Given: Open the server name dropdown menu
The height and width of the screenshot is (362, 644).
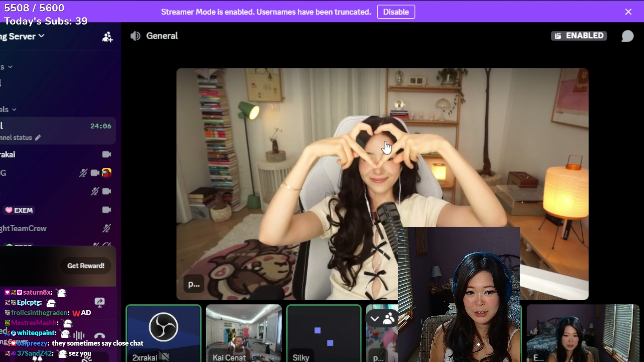Looking at the screenshot, I should [22, 36].
